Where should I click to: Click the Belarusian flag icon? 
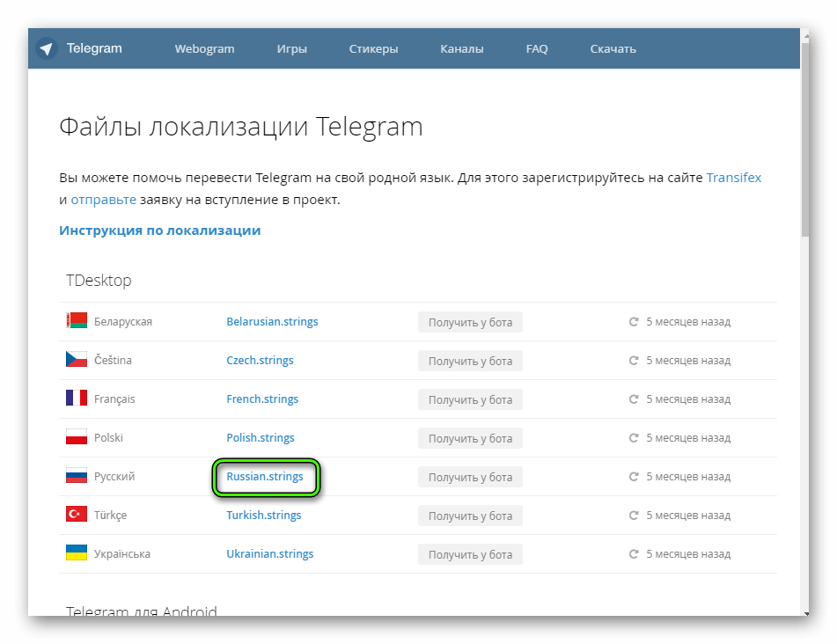(77, 320)
